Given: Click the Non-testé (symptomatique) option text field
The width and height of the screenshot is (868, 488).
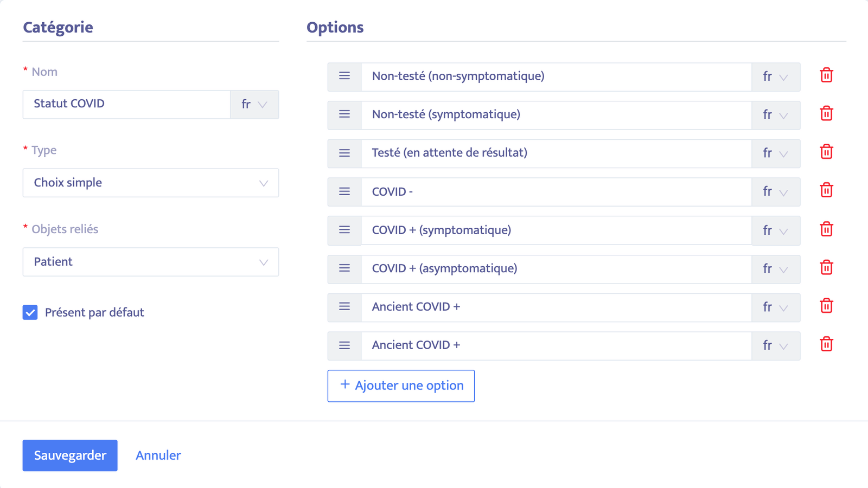Looking at the screenshot, I should [556, 115].
